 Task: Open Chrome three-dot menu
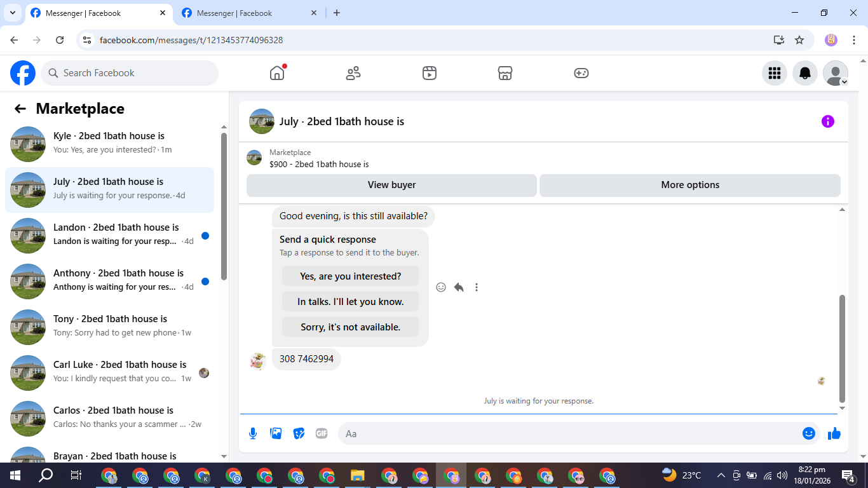855,40
